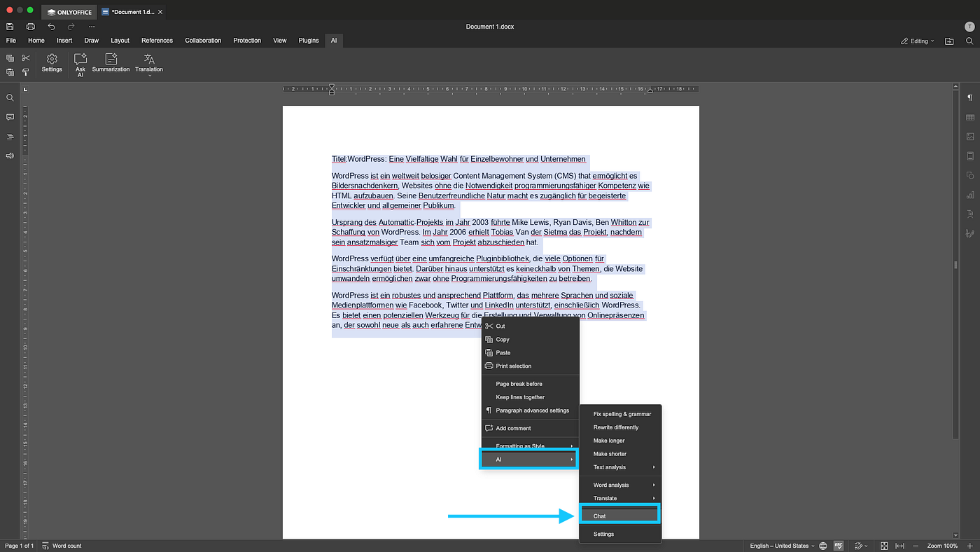Expand the Translate submenu

click(621, 498)
